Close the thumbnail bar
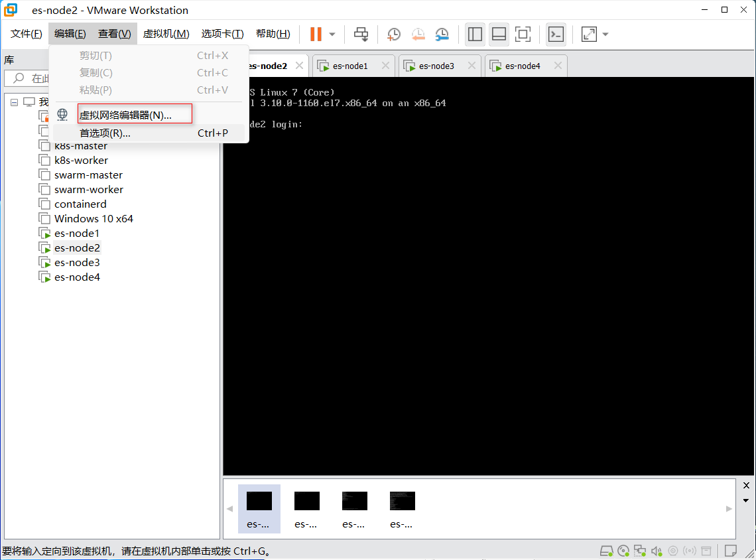Viewport: 756px width, 560px height. (x=746, y=485)
